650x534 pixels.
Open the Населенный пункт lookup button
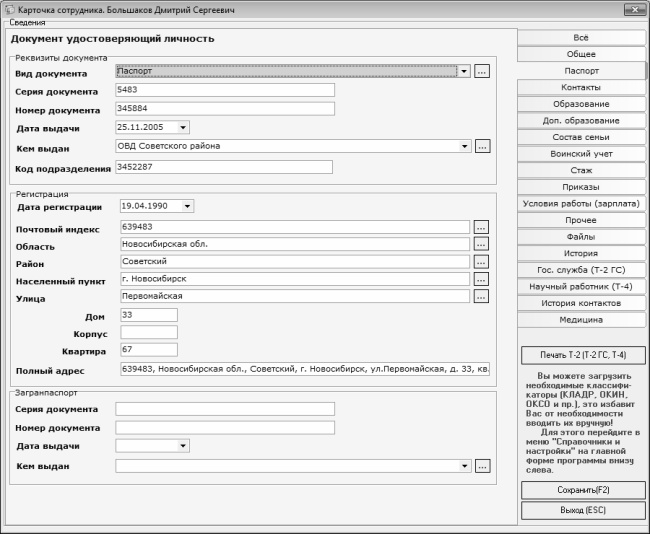click(481, 278)
